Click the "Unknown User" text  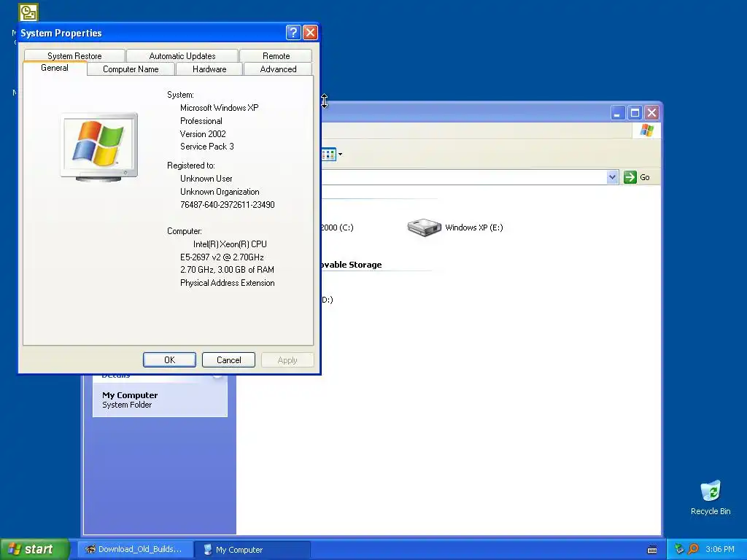[206, 179]
